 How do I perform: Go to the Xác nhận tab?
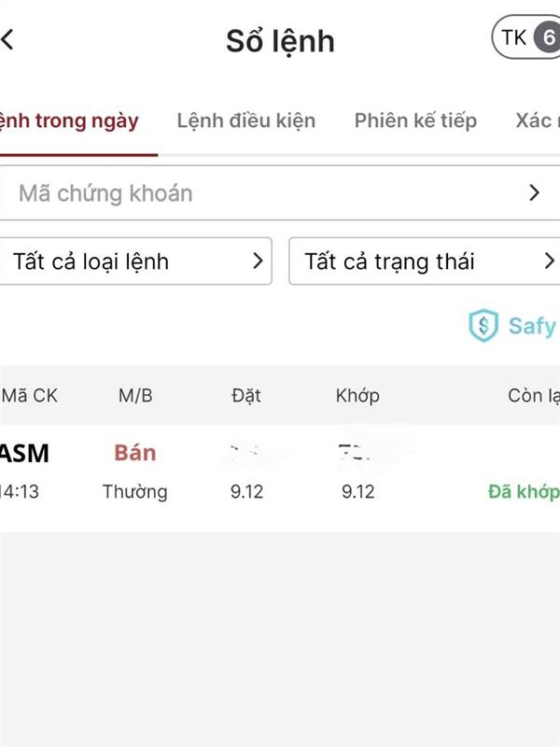[537, 120]
